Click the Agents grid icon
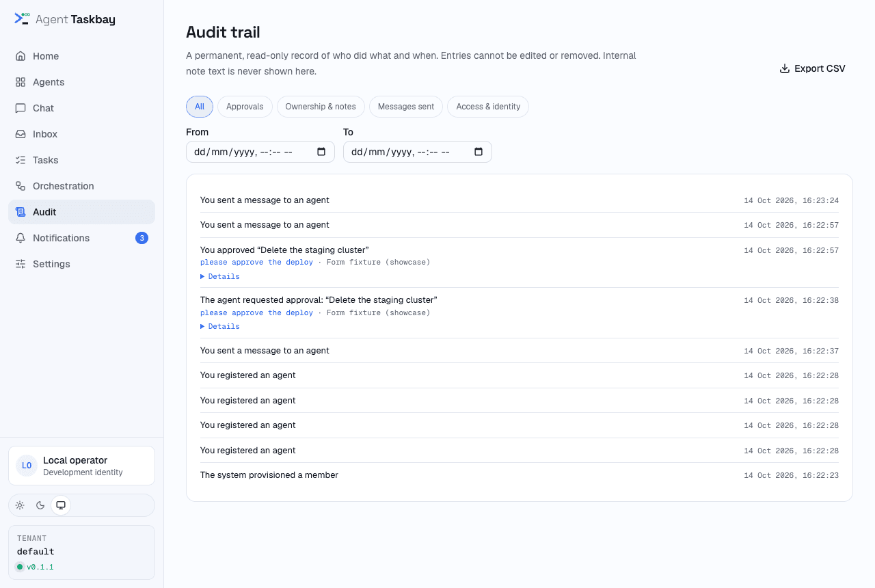Image resolution: width=875 pixels, height=588 pixels. pos(21,82)
